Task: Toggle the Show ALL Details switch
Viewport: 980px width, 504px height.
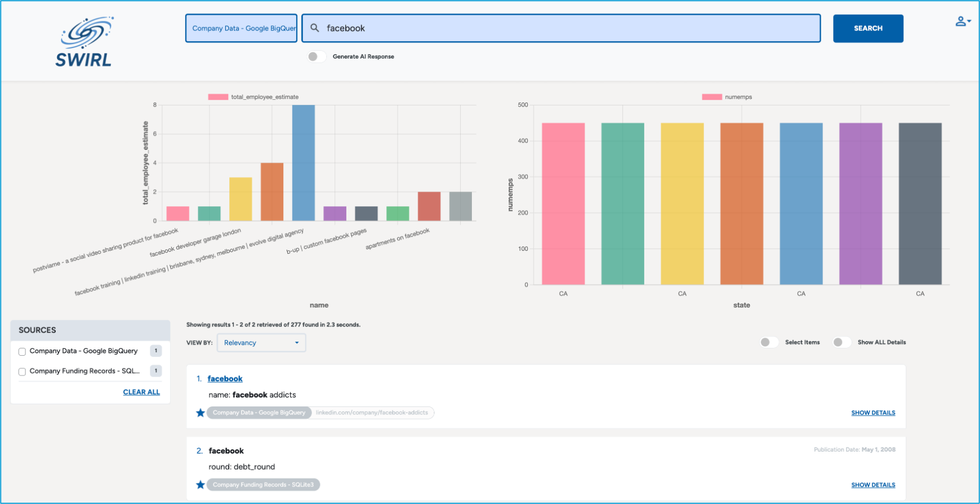Action: (841, 342)
